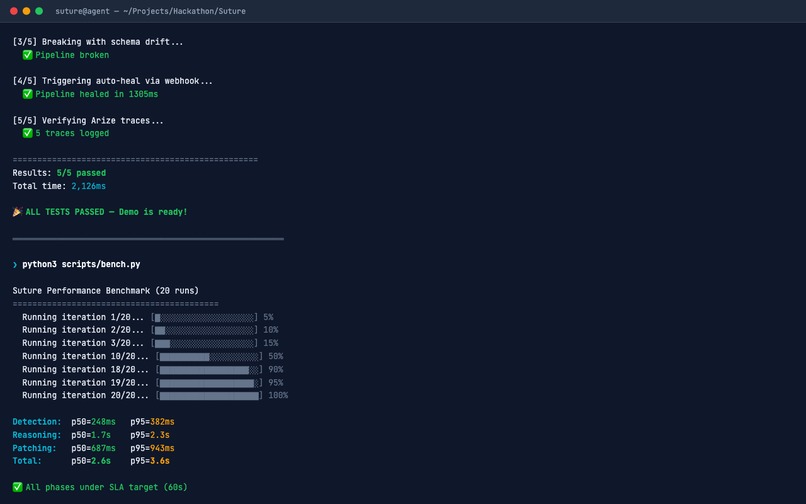
Task: Click the '5 traces logged' text
Action: [x=72, y=133]
